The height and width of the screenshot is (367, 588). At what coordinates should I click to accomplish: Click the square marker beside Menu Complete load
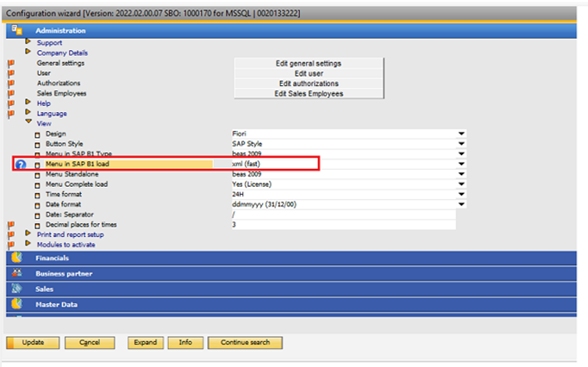coord(37,185)
